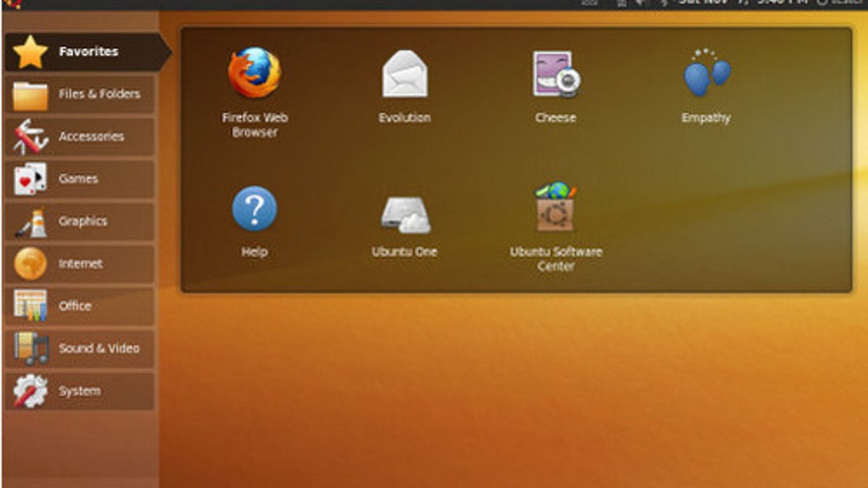The height and width of the screenshot is (488, 868).
Task: Go to the Internet category
Action: (x=80, y=264)
